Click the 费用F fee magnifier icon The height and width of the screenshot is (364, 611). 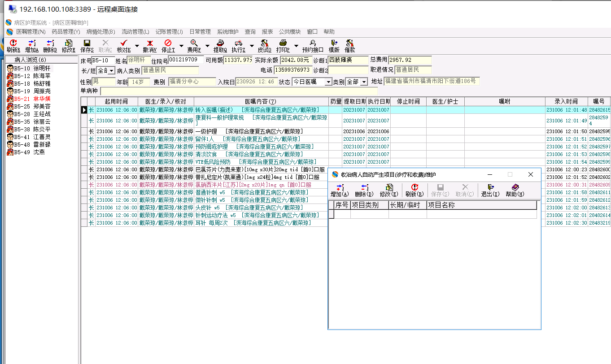pos(194,43)
